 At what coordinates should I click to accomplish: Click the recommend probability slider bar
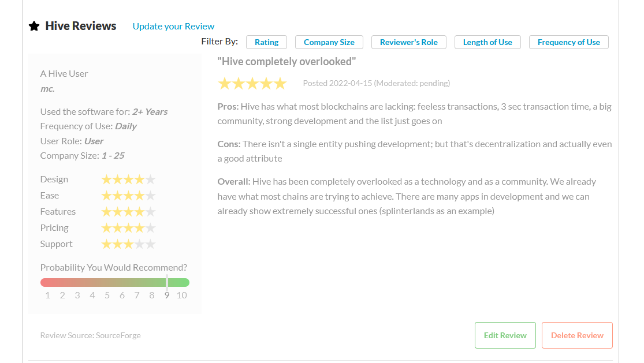click(114, 283)
